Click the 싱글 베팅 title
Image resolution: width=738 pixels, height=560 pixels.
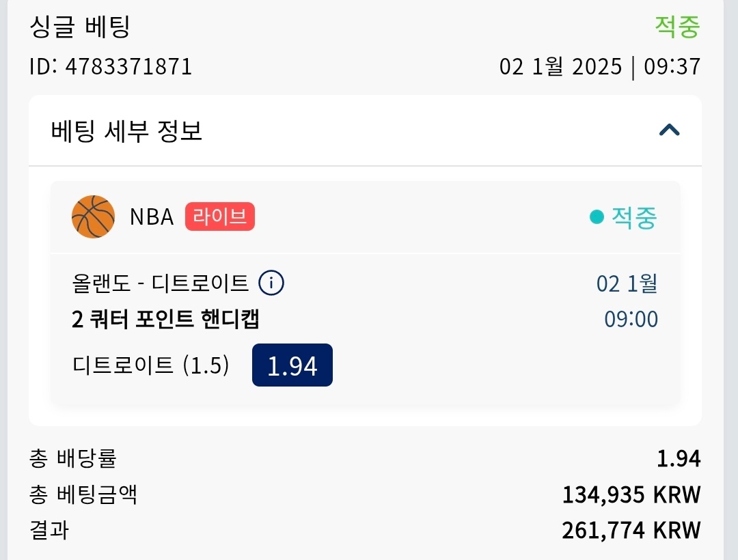[80, 27]
